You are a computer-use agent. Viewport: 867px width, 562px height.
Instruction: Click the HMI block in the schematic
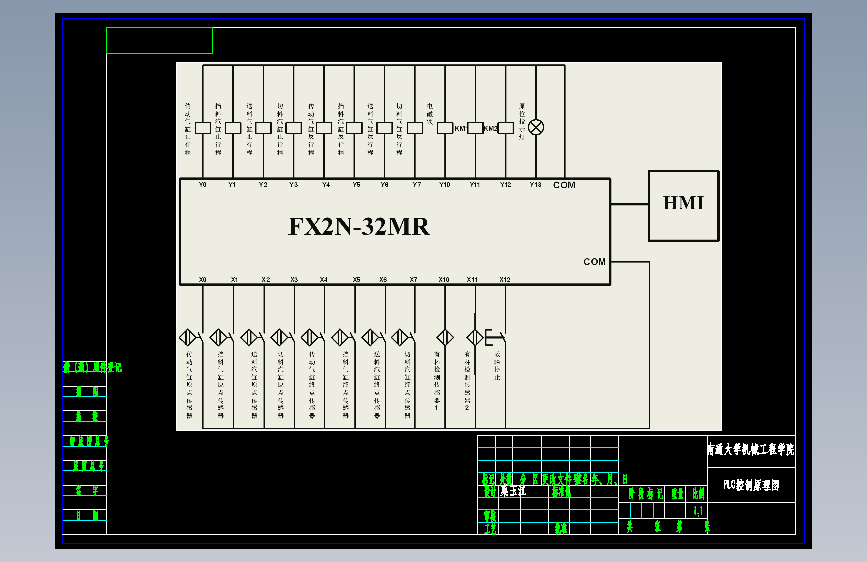tap(683, 206)
